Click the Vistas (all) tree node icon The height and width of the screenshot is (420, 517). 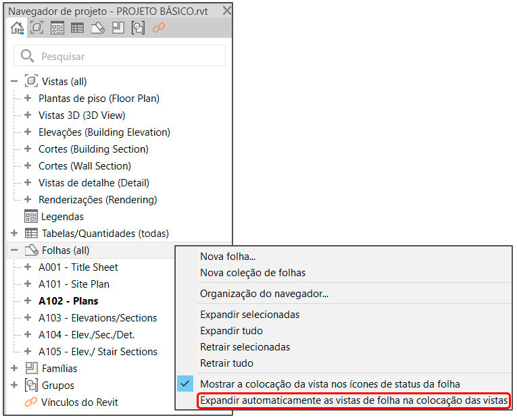coord(31,81)
